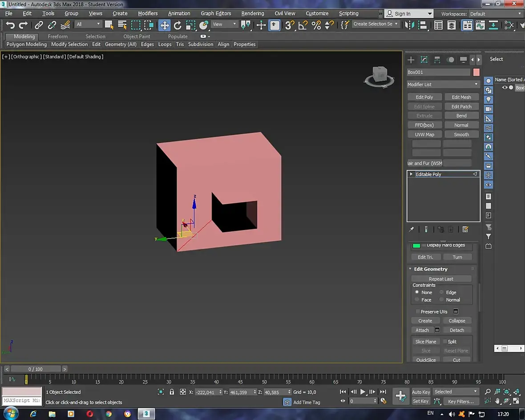Select the Edge constraint radio button
This screenshot has height=420, width=525.
(442, 292)
